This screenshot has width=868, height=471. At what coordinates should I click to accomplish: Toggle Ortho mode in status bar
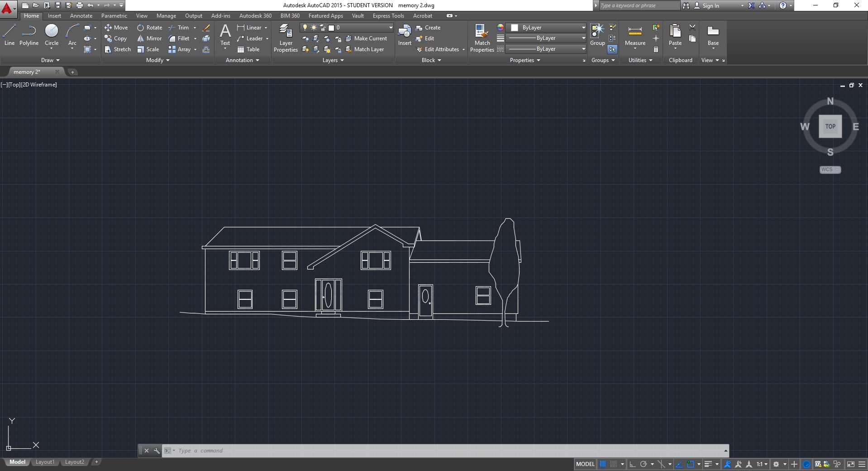(x=633, y=464)
